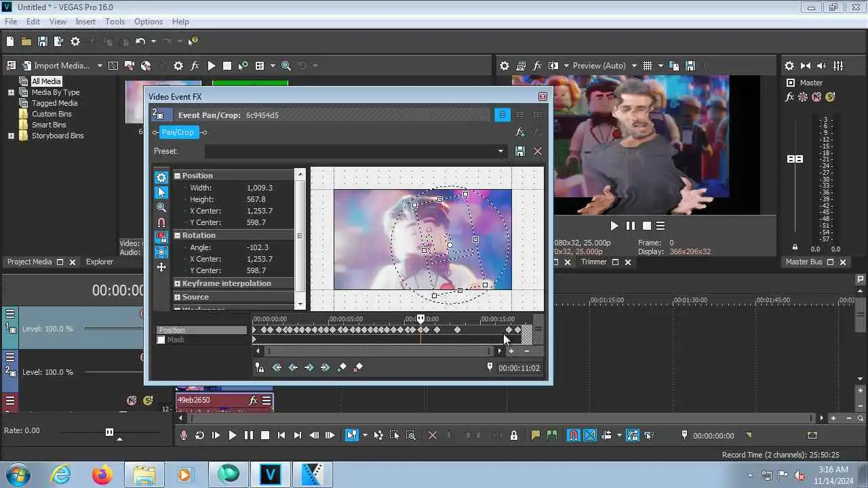
Task: Adjust track 1 Level slider
Action: 114,329
